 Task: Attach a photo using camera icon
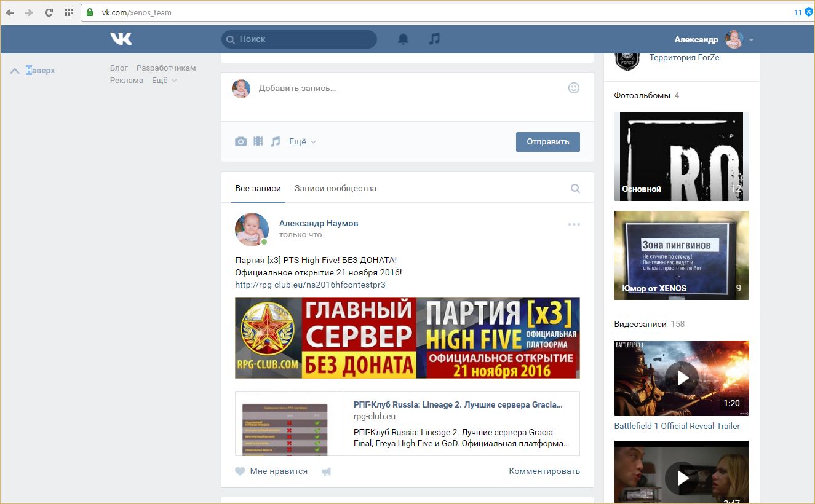(x=241, y=142)
